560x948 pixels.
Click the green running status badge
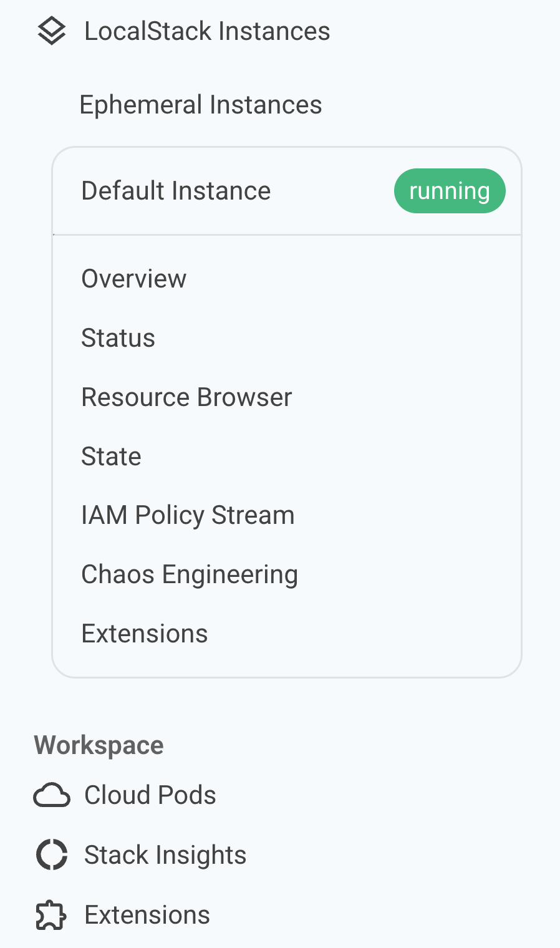450,191
